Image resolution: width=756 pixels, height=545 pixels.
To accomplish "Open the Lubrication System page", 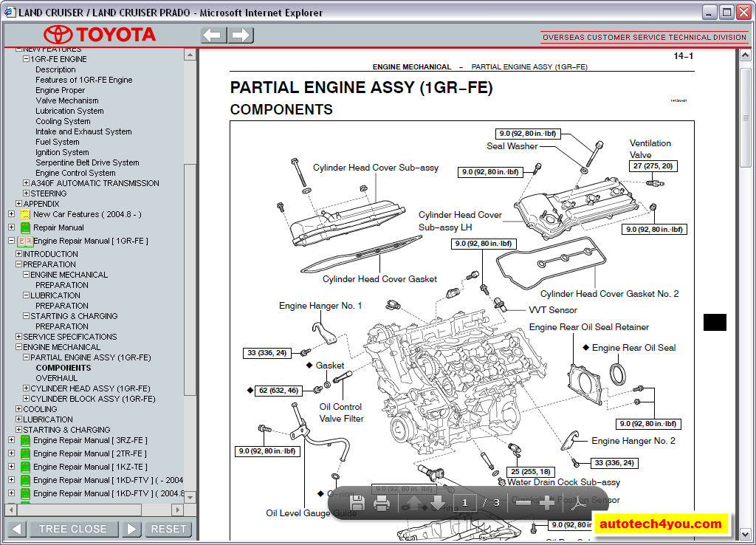I will (69, 111).
